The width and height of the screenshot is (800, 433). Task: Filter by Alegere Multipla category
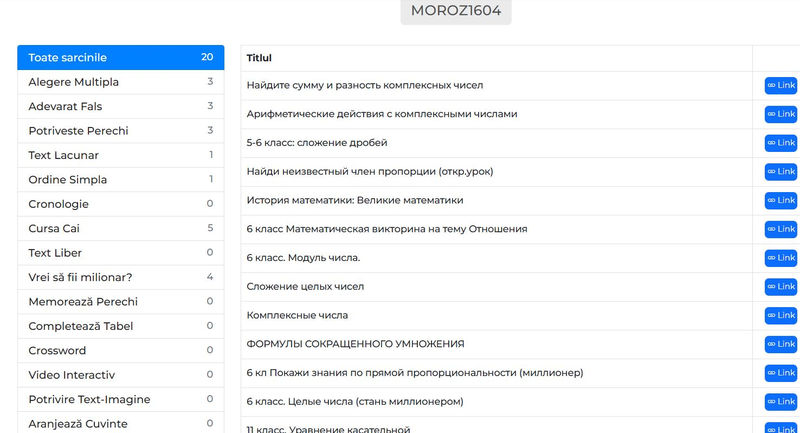point(120,82)
